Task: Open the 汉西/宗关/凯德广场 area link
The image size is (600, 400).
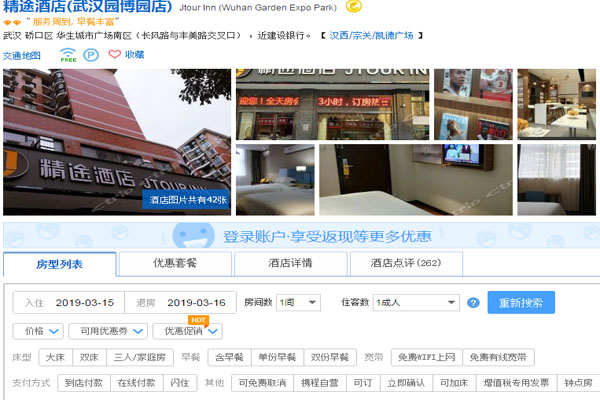Action: [x=371, y=36]
